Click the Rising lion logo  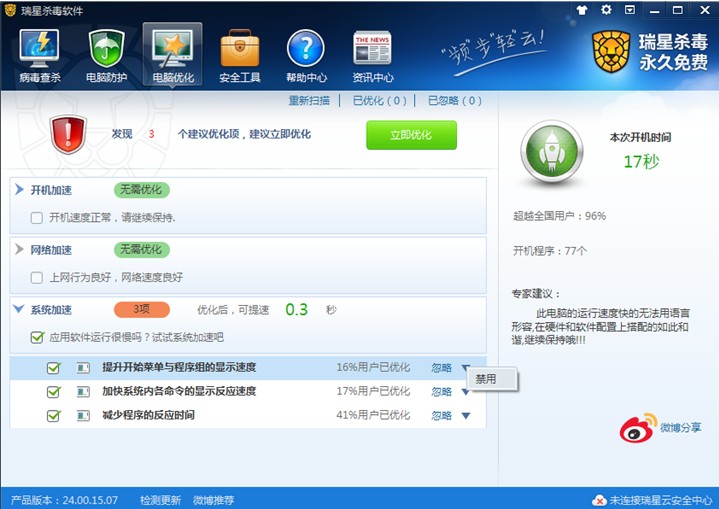pyautogui.click(x=611, y=52)
